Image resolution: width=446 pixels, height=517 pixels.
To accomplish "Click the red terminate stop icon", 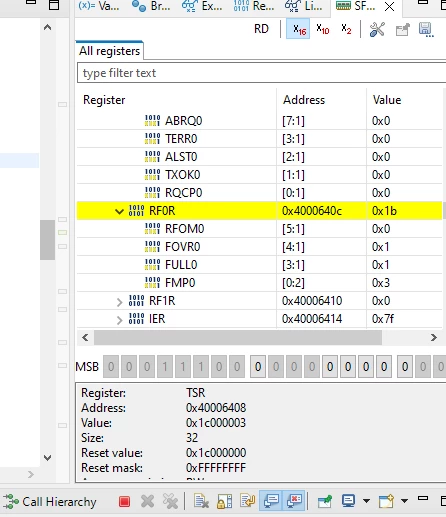I will pos(124,502).
